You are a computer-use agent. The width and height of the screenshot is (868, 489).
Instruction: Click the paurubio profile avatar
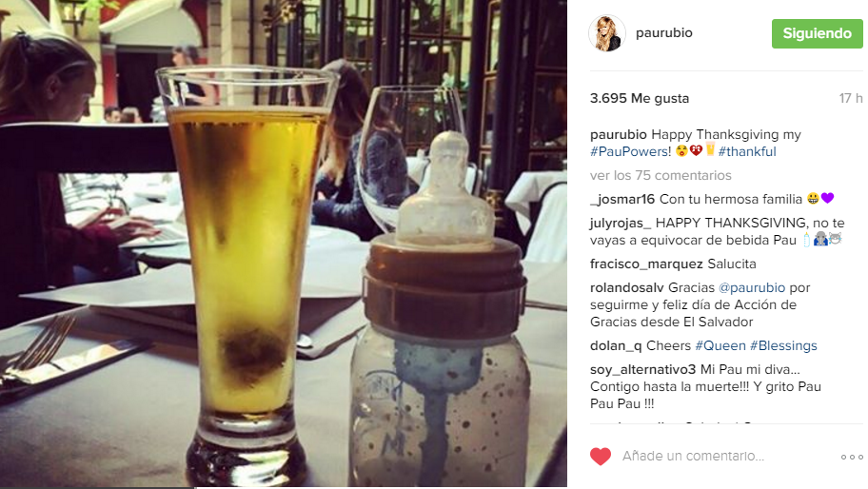coord(607,33)
